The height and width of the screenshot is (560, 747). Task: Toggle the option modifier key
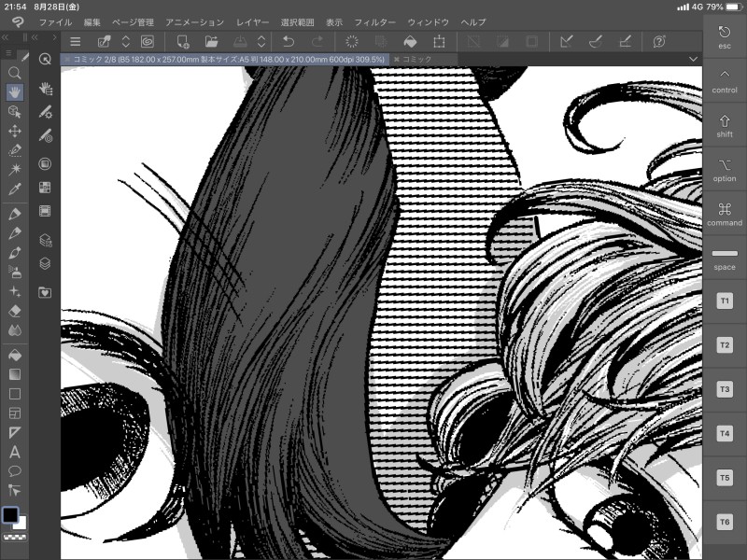click(725, 171)
